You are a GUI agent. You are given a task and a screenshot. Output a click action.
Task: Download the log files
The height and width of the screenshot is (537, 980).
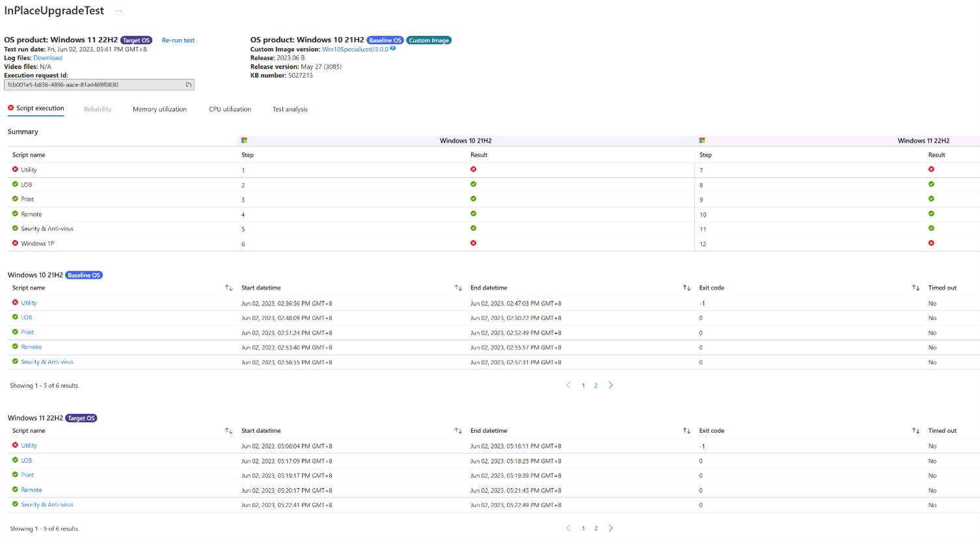[48, 58]
